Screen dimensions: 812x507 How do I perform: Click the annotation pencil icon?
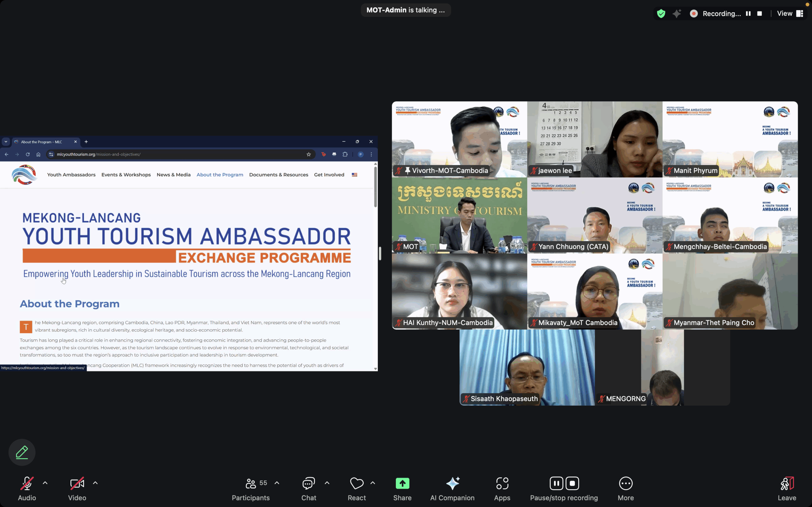22,452
